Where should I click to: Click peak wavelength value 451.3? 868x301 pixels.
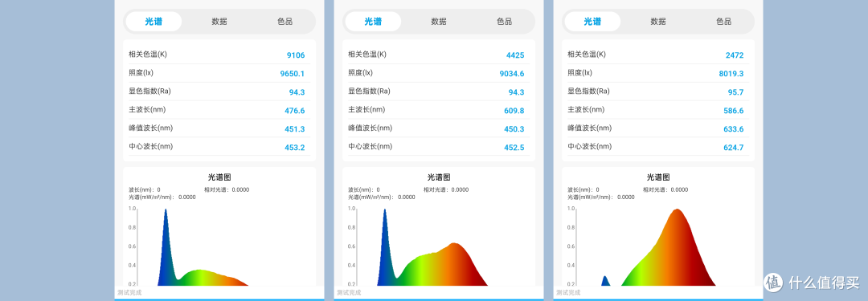294,129
